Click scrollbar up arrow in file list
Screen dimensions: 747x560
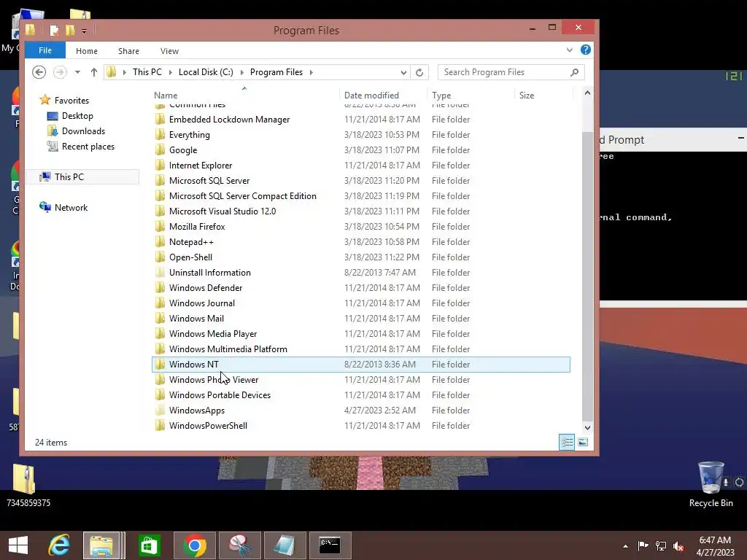point(587,93)
